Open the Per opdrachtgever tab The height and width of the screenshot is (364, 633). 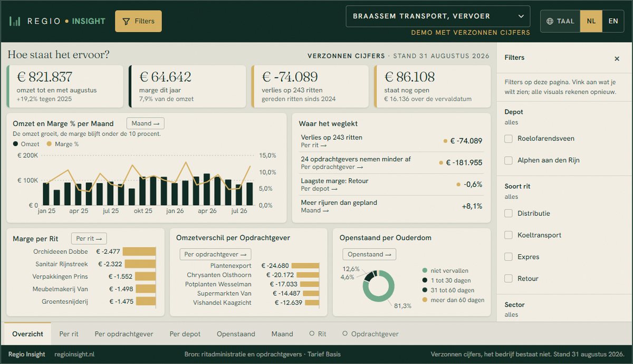pos(124,334)
